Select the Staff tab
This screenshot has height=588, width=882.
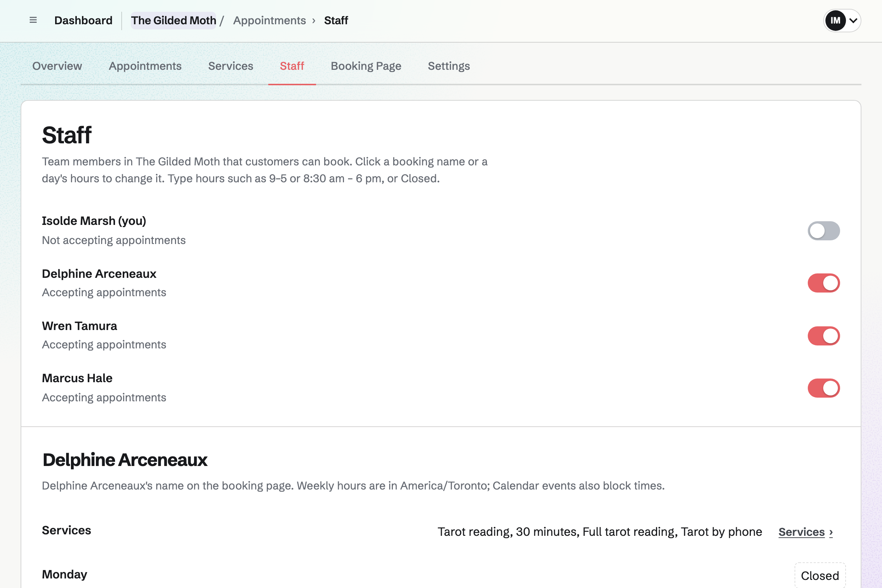tap(292, 66)
